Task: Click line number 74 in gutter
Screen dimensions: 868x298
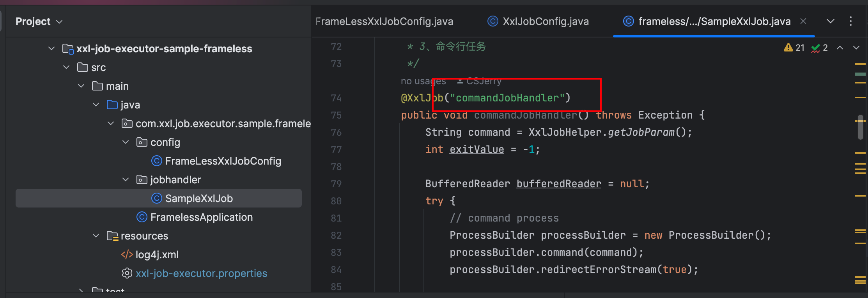Action: [x=336, y=98]
